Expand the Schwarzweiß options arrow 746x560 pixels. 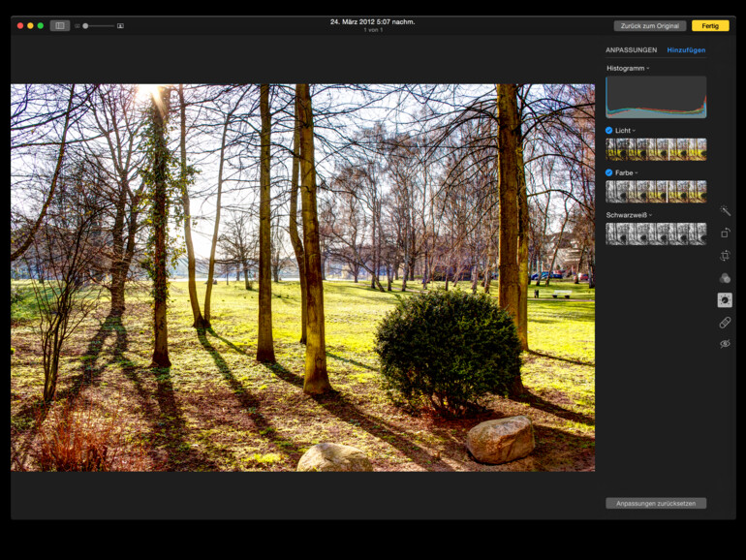click(x=651, y=214)
